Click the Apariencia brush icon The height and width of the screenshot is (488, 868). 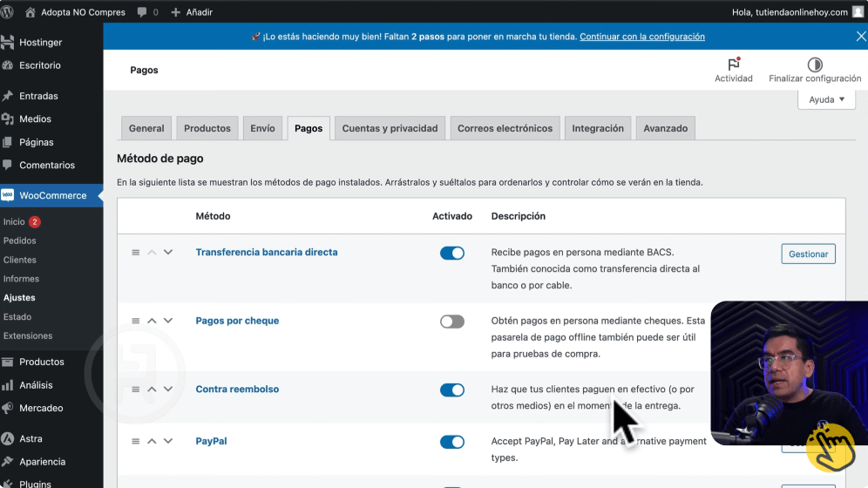[x=8, y=462]
